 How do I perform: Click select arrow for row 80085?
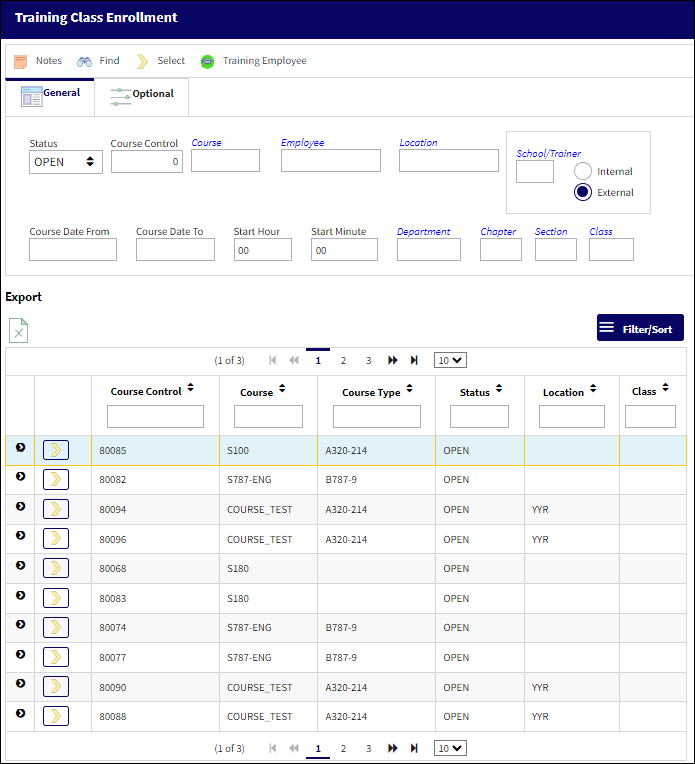pos(56,450)
